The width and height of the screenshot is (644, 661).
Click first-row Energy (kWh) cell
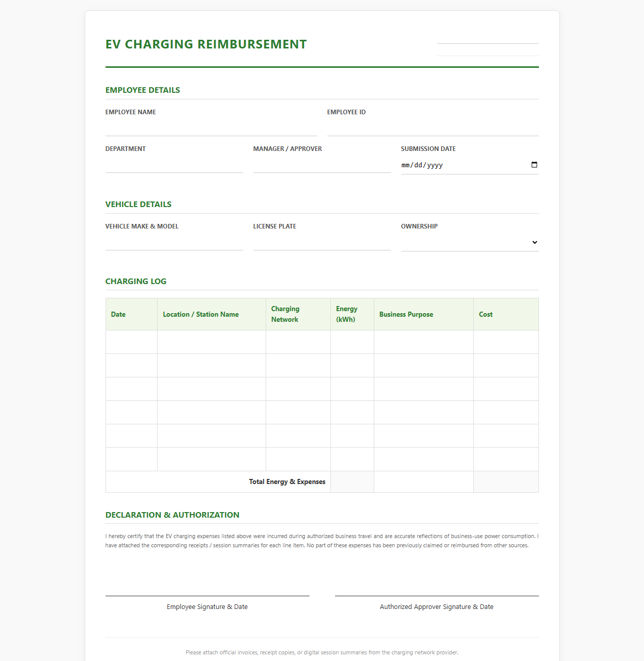point(352,342)
